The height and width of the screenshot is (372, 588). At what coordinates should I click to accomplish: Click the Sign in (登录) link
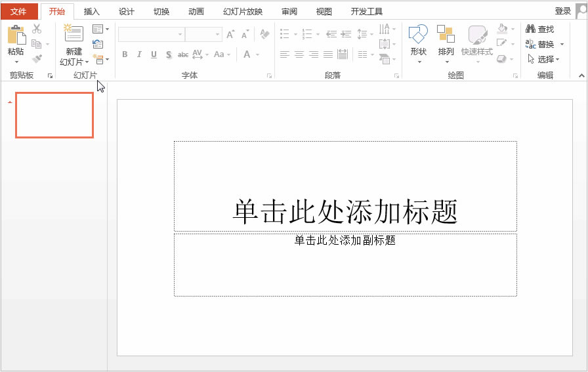562,11
